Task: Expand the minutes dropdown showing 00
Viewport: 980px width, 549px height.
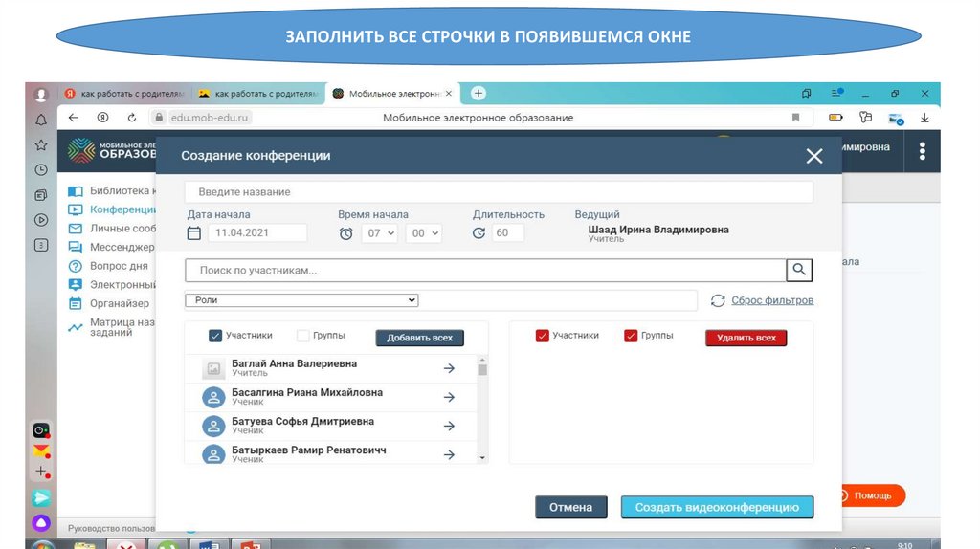Action: pos(424,233)
